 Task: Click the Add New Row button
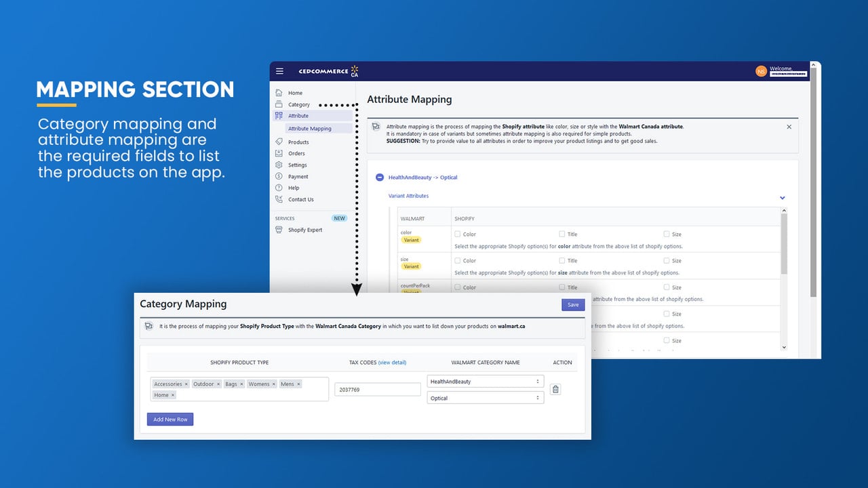coord(170,420)
